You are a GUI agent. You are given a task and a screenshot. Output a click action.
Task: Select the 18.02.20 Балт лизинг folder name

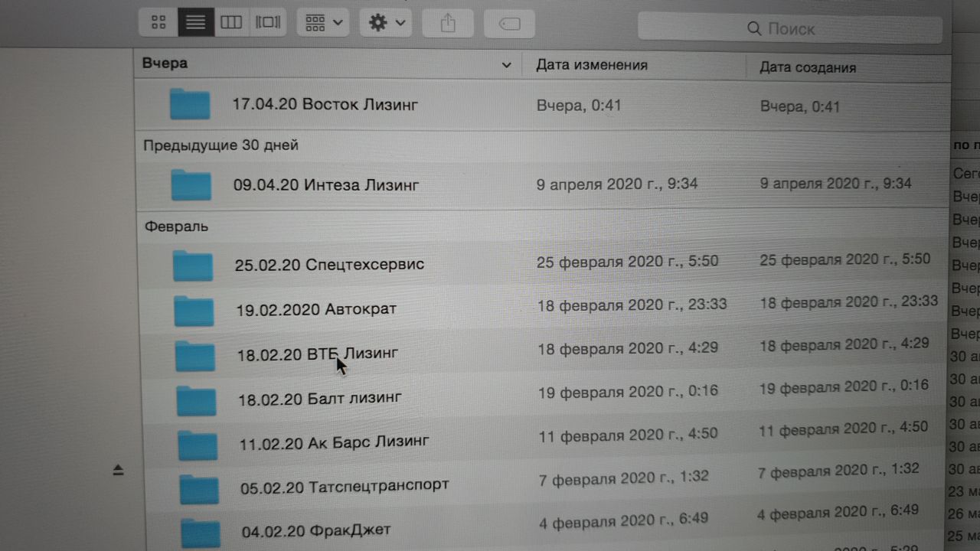(320, 398)
